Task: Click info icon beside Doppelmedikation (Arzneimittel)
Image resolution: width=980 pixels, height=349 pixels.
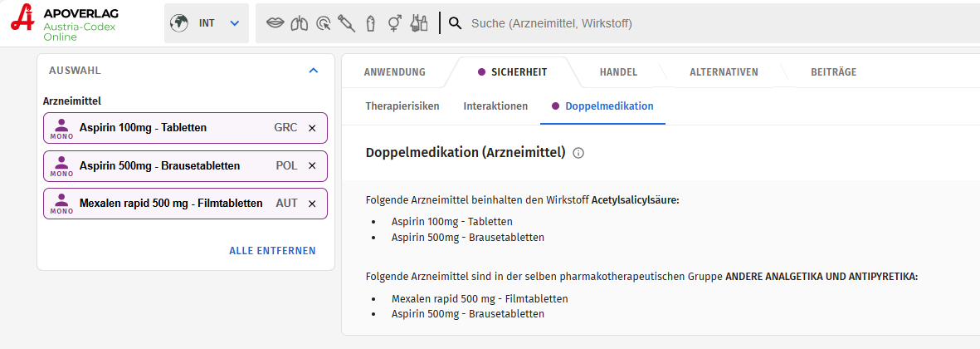Action: click(x=578, y=153)
